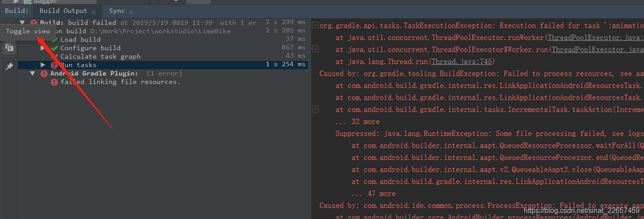Expand the folded TaskExecutionException stack line
Image resolution: width=644 pixels, height=219 pixels.
coord(315,25)
